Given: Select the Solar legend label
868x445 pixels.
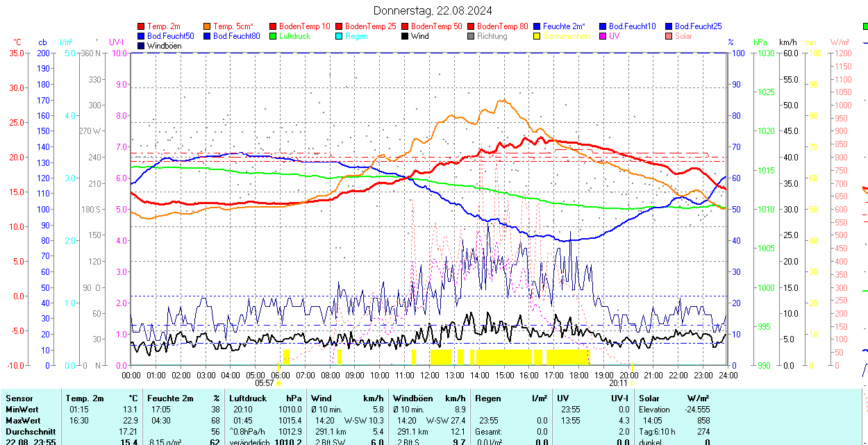Looking at the screenshot, I should pyautogui.click(x=683, y=36).
